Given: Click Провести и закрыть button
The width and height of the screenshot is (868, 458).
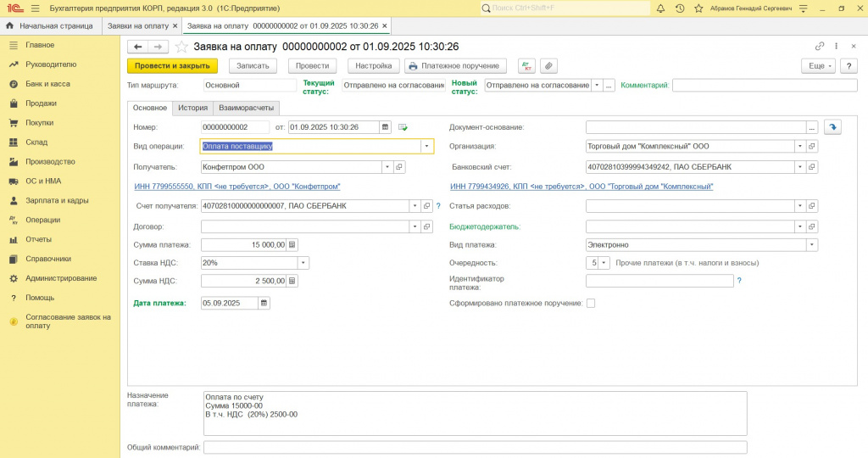Looking at the screenshot, I should coord(172,66).
